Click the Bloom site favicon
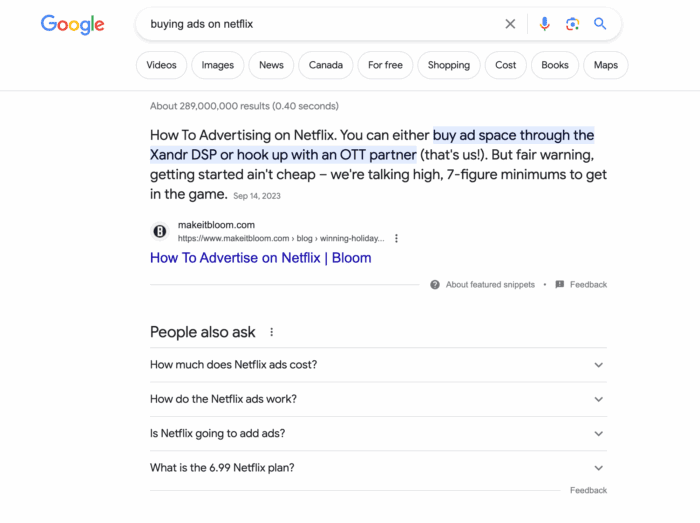This screenshot has height=523, width=700. 159,232
